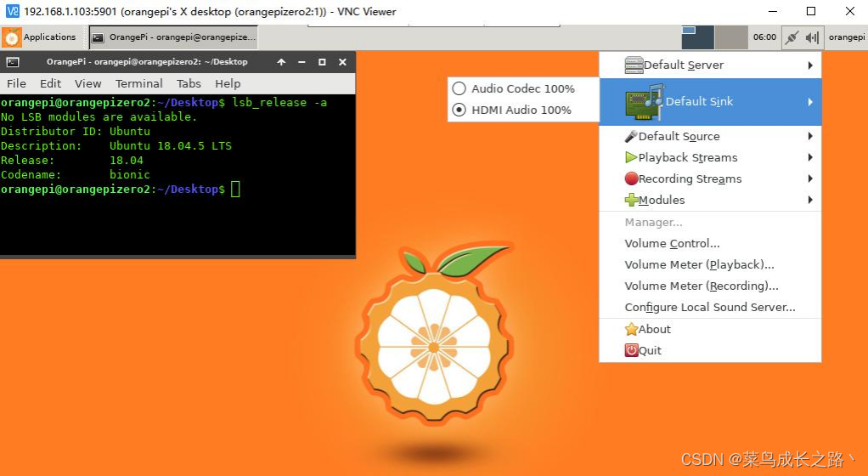Click the 'lsb_release -a' command text
868x476 pixels.
(x=279, y=103)
